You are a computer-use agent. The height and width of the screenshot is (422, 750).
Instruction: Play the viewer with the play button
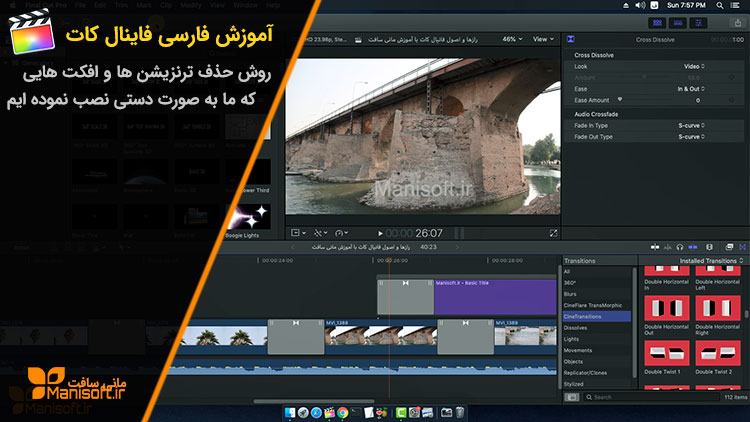point(380,233)
